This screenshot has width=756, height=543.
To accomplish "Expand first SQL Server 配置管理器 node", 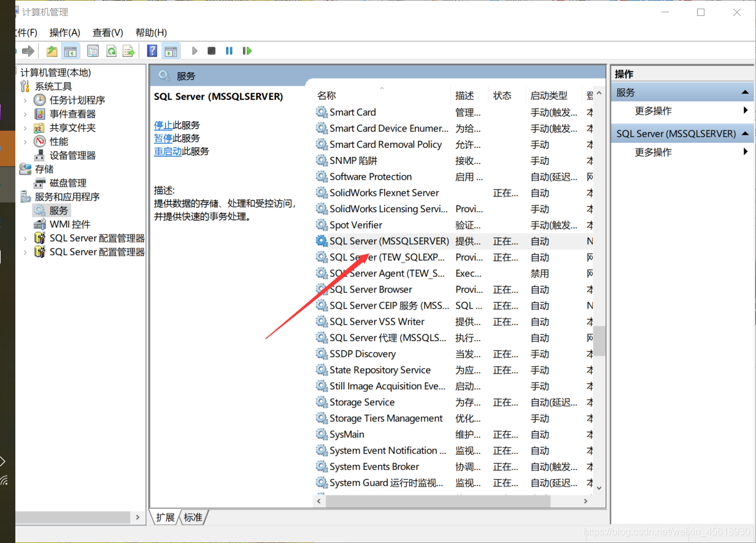I will click(x=25, y=238).
